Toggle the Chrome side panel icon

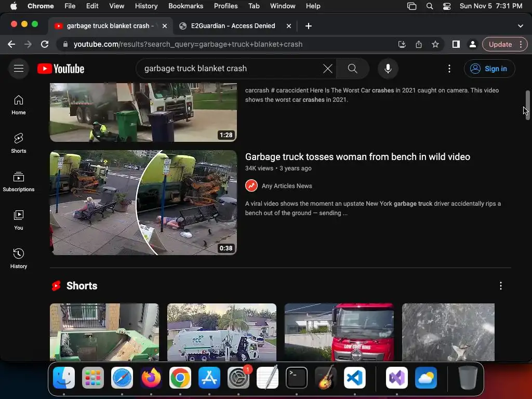point(456,44)
